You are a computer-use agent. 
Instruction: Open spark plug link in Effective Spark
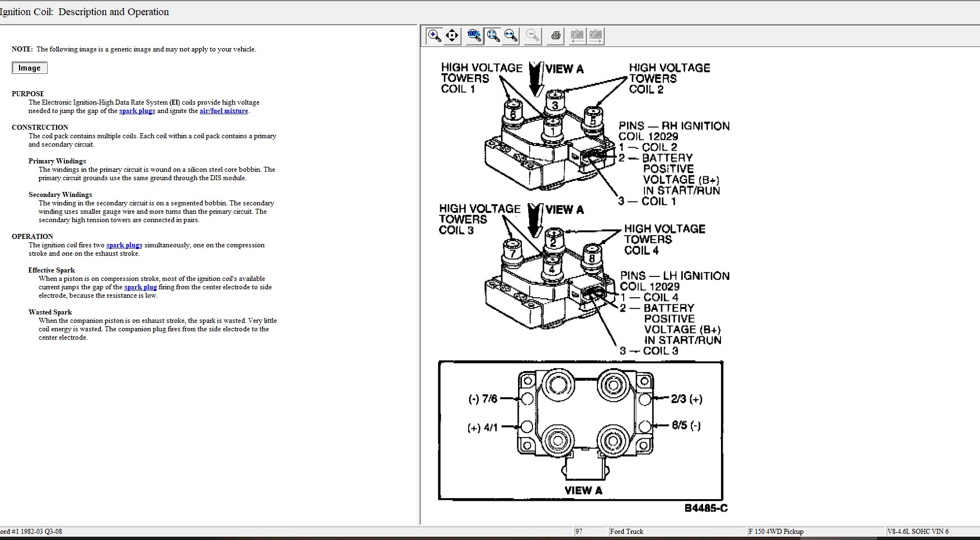[140, 287]
